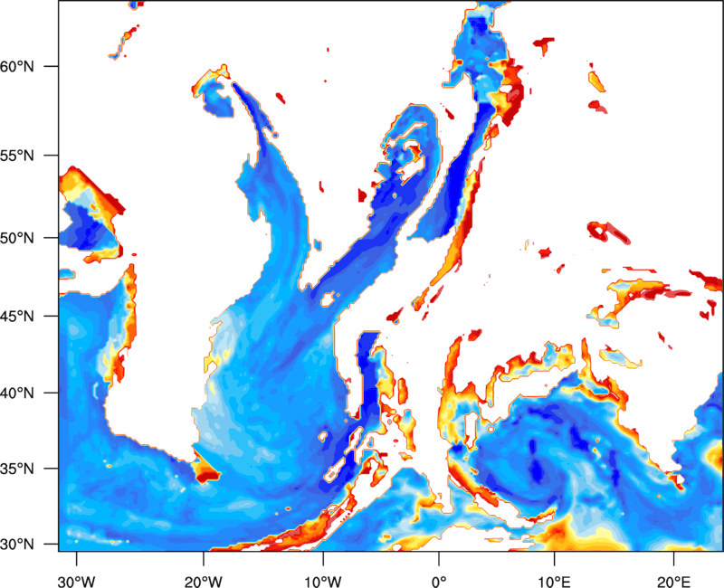Click the 10°W longitude label
This screenshot has width=724, height=588.
point(323,582)
